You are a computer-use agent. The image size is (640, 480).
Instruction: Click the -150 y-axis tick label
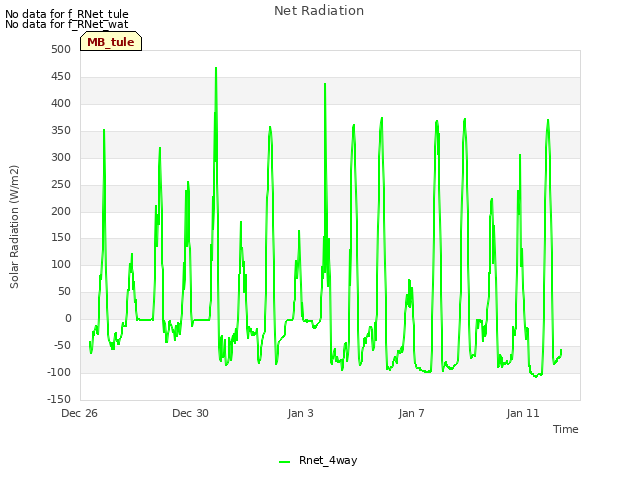59,399
